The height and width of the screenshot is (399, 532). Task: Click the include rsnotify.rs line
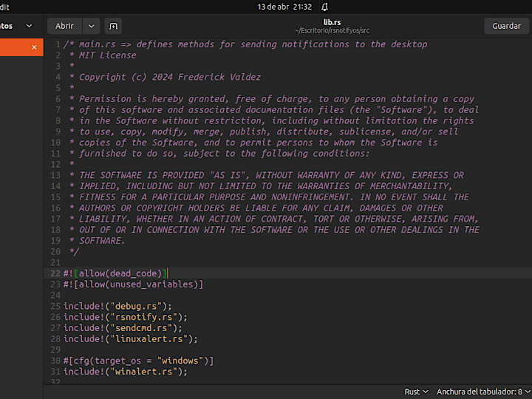coord(126,317)
